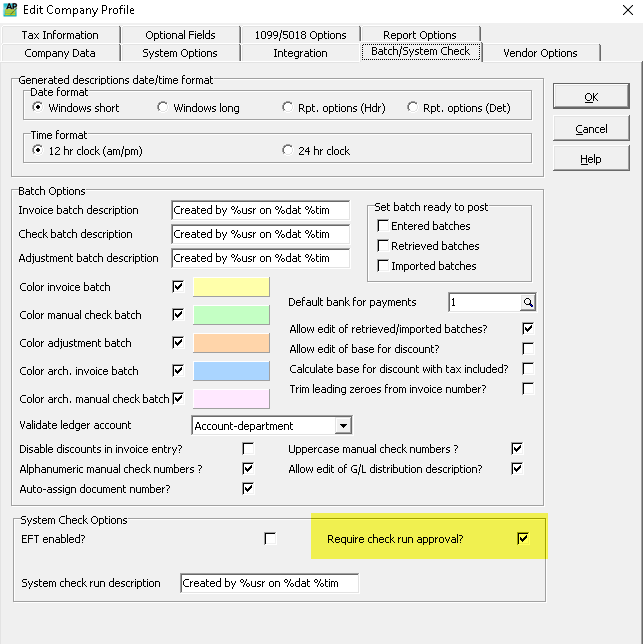Click the default bank lookup magnifier icon

[x=528, y=302]
